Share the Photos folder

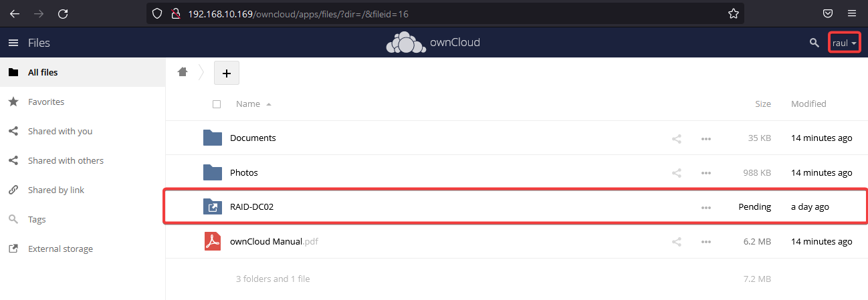tap(677, 173)
